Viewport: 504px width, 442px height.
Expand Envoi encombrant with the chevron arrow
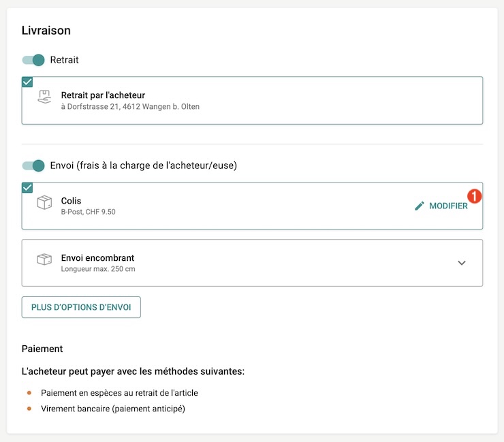pyautogui.click(x=462, y=263)
